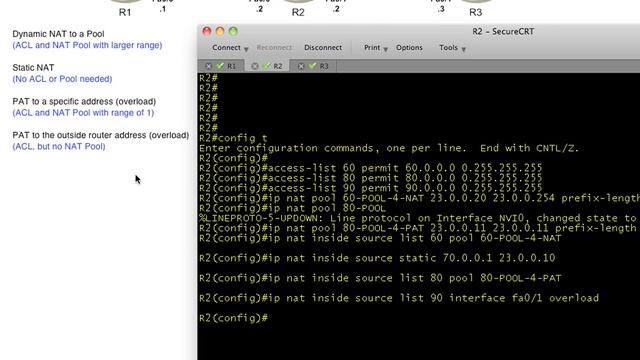Click the last R2(config)# prompt line

tap(233, 318)
